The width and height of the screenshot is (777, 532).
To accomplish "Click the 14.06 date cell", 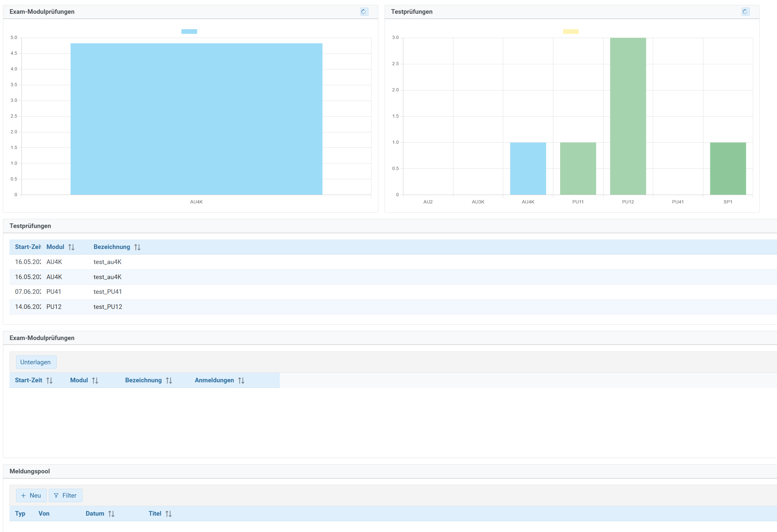I will [28, 307].
